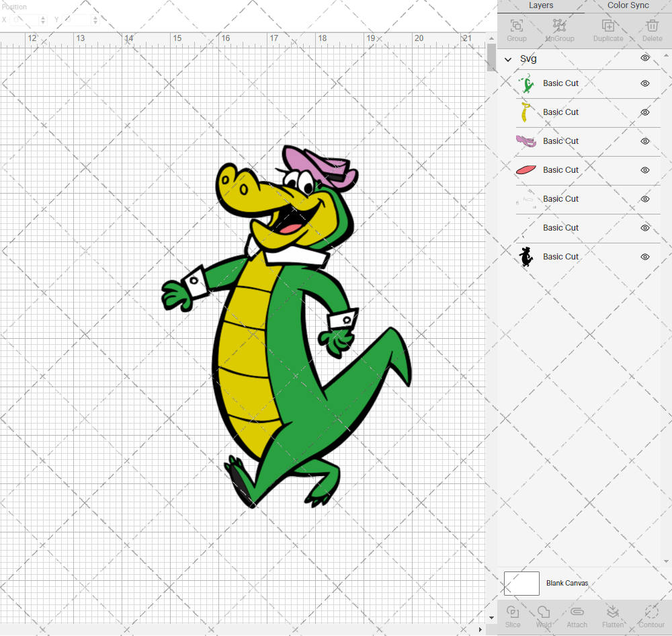
Task: Select the pink hat layer thumbnail
Action: coord(526,141)
